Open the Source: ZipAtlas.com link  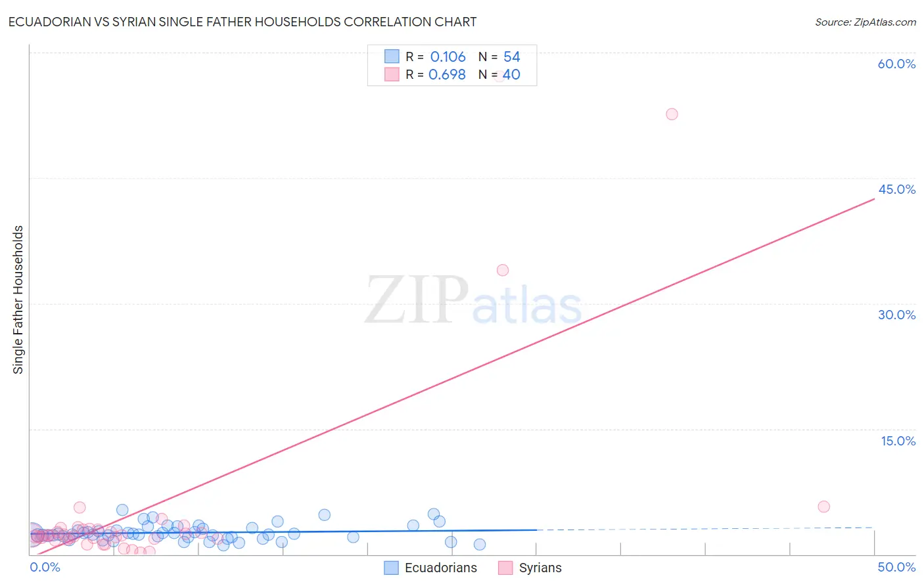866,22
